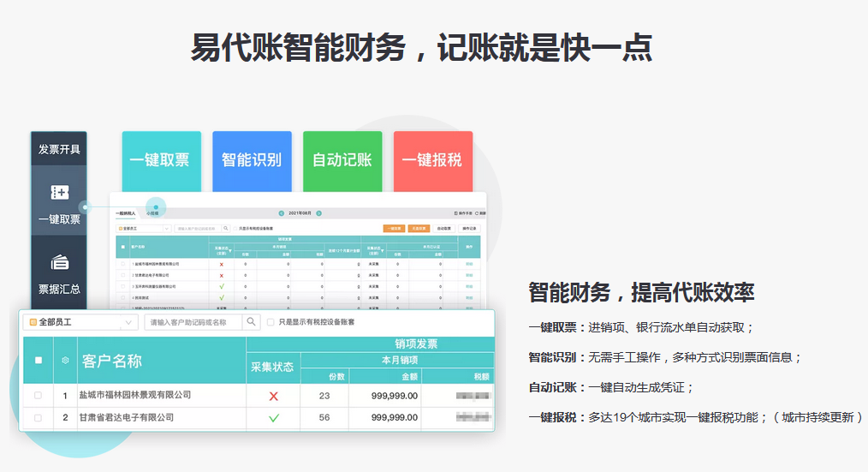
Task: Click 999,999.00 amount in row 1
Action: coord(395,396)
